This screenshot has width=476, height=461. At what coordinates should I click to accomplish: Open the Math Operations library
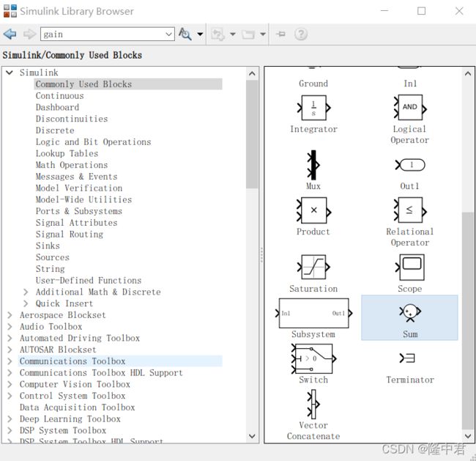coord(72,165)
